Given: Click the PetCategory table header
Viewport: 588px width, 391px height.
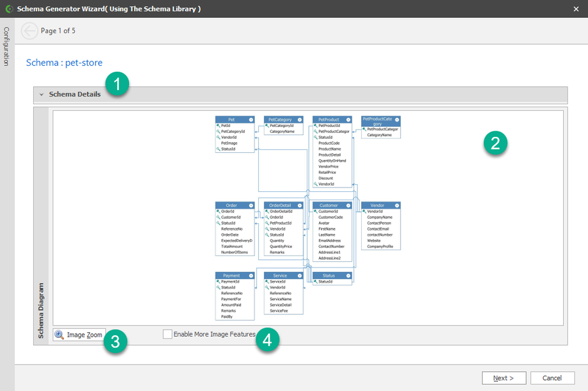Looking at the screenshot, I should 284,120.
